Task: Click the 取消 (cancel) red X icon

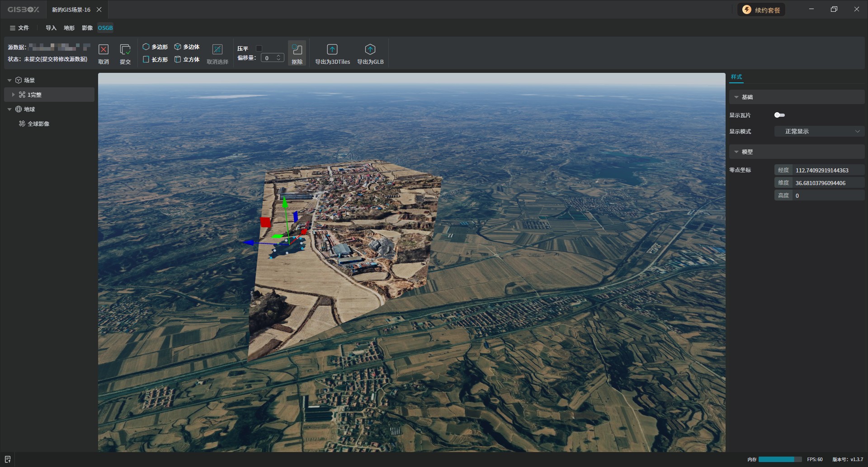Action: click(104, 50)
